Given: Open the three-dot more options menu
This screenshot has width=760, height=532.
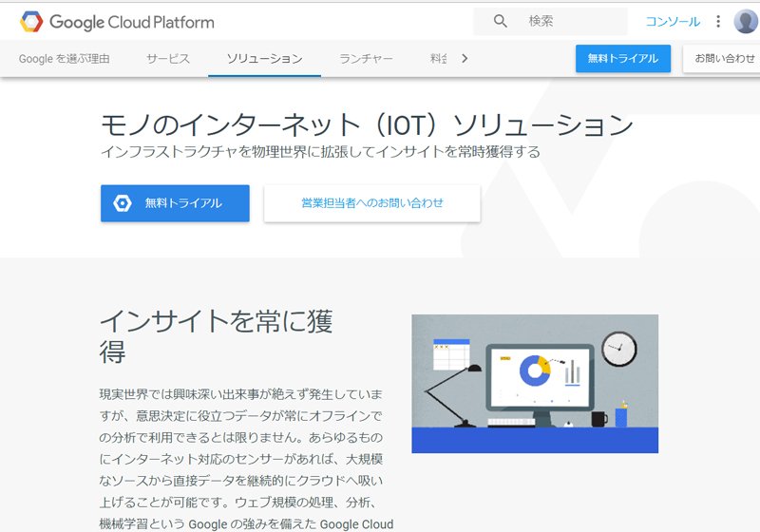Looking at the screenshot, I should (x=718, y=21).
